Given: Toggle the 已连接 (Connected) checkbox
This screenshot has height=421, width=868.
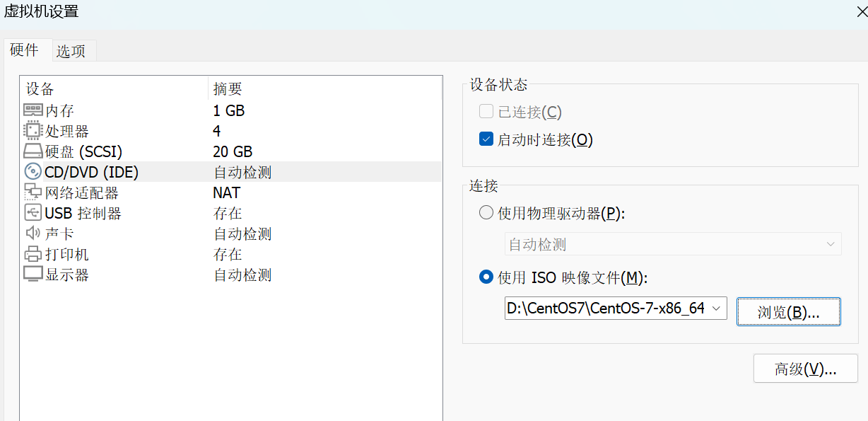Looking at the screenshot, I should (x=486, y=112).
